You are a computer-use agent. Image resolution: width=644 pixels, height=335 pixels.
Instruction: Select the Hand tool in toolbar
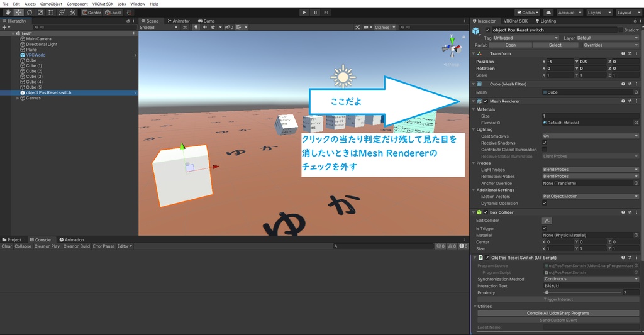8,13
